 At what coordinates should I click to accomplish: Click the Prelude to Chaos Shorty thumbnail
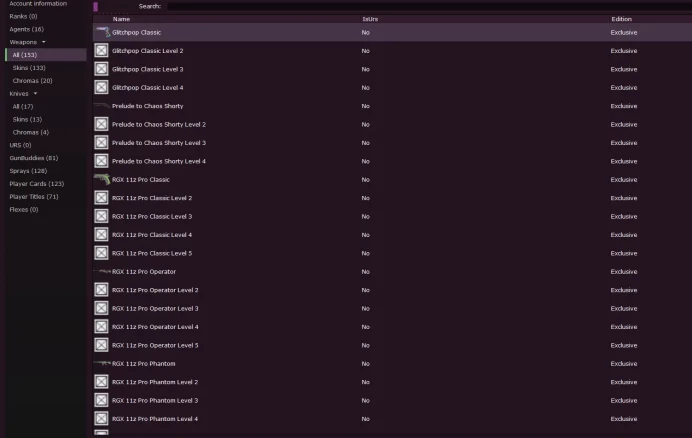click(x=102, y=106)
